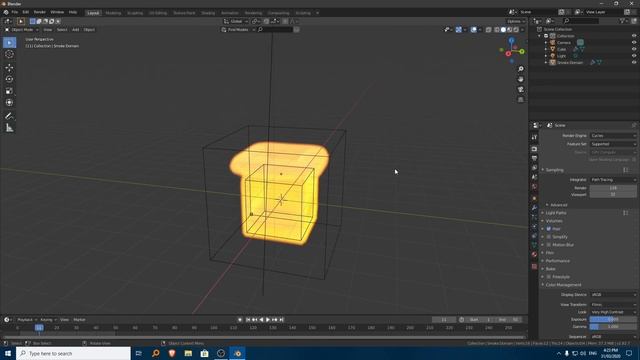Jump to the timeline start frame
The image size is (640, 360).
pos(248,320)
